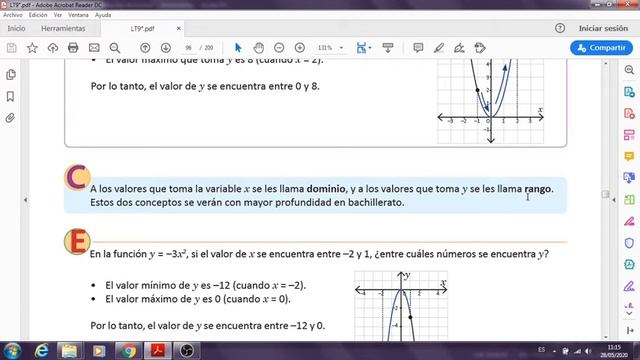Click the vertical scrollbar thumb
The image size is (640, 360).
(606, 194)
